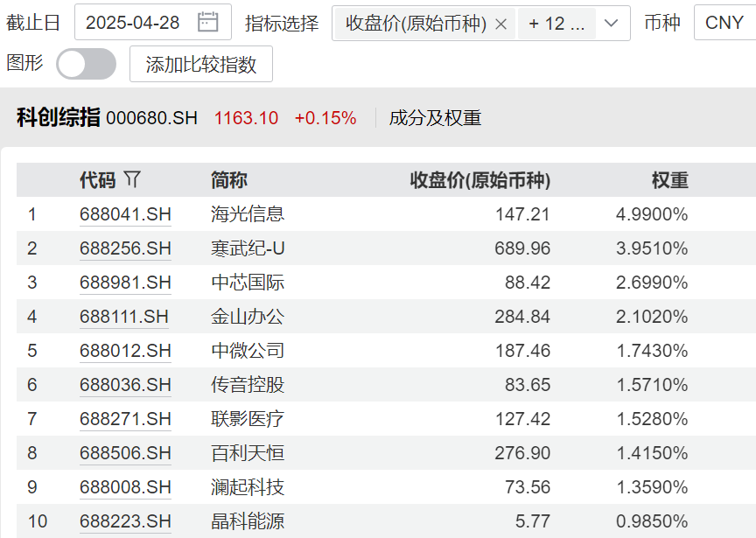The width and height of the screenshot is (756, 538).
Task: Open stock code 688223.SH link
Action: tap(125, 521)
